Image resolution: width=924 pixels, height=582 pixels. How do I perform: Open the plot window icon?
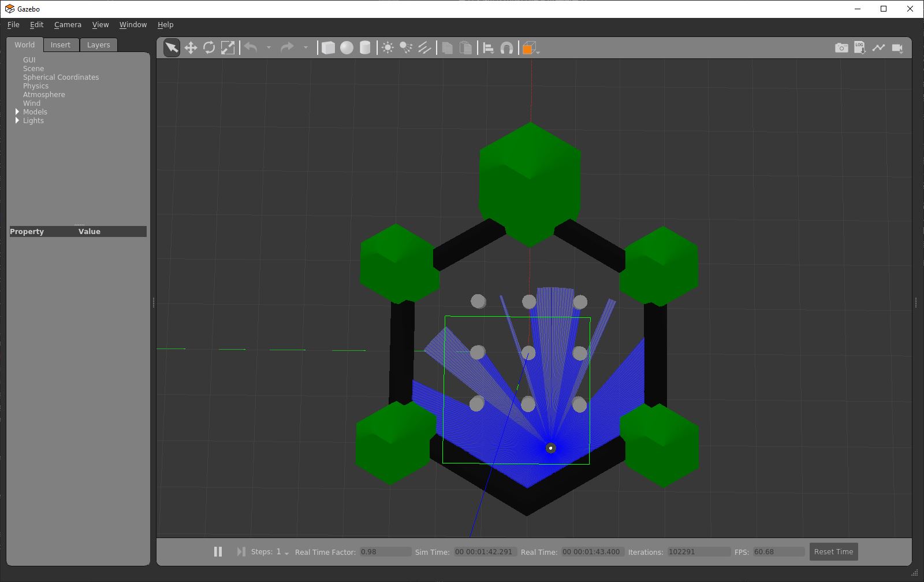pos(878,48)
